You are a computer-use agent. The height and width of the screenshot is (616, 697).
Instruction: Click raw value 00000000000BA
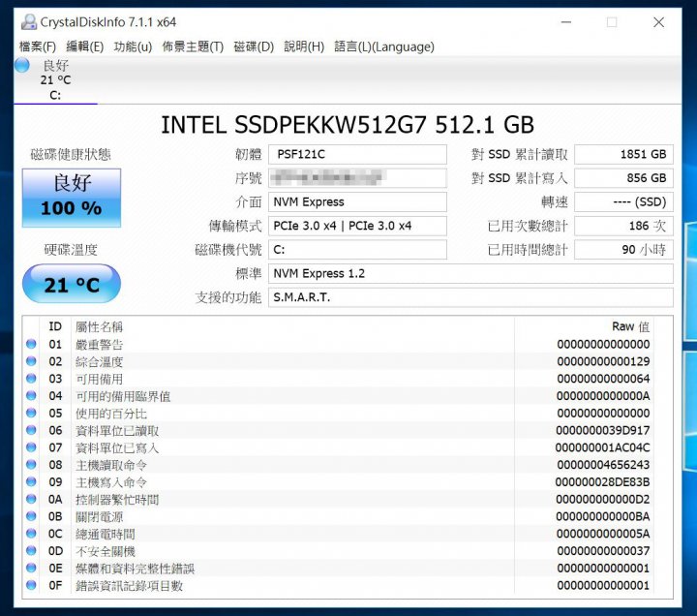click(603, 516)
